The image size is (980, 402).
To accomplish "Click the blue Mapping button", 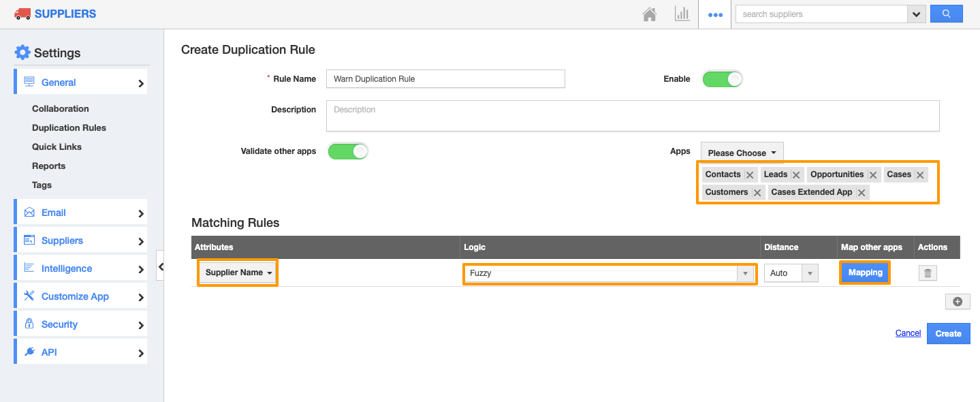I will (x=865, y=273).
